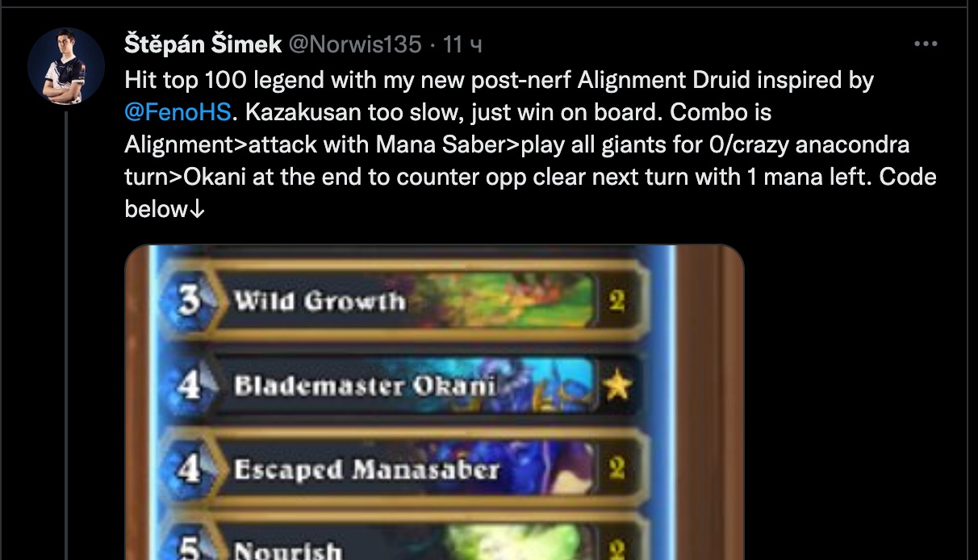The width and height of the screenshot is (978, 560).
Task: Click the Štěpán Šimek display name
Action: point(203,44)
